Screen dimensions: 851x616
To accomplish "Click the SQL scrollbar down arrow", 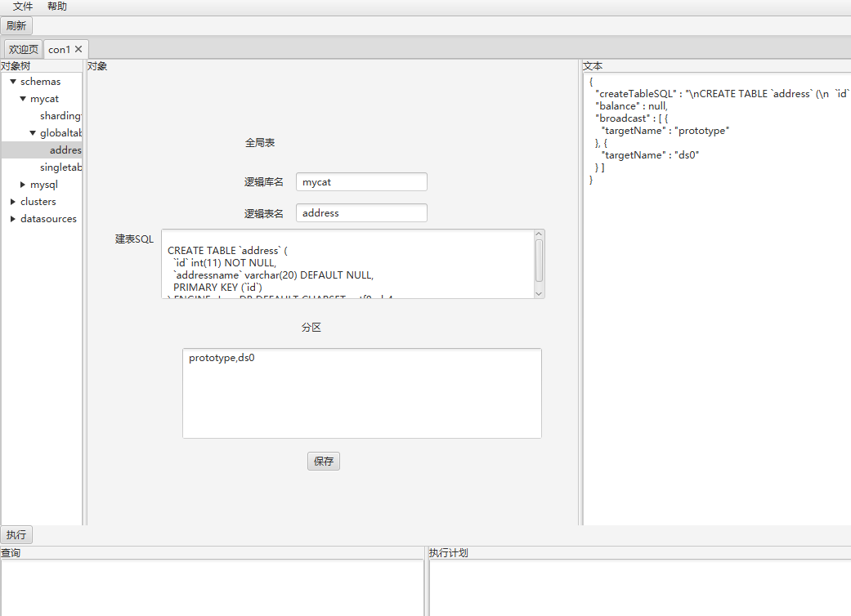I will (539, 293).
